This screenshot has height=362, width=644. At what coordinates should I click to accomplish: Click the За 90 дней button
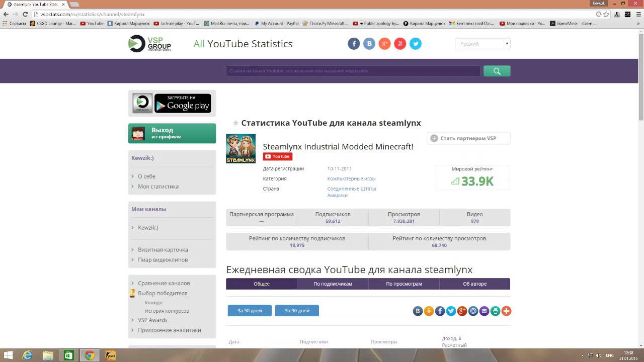(x=297, y=311)
